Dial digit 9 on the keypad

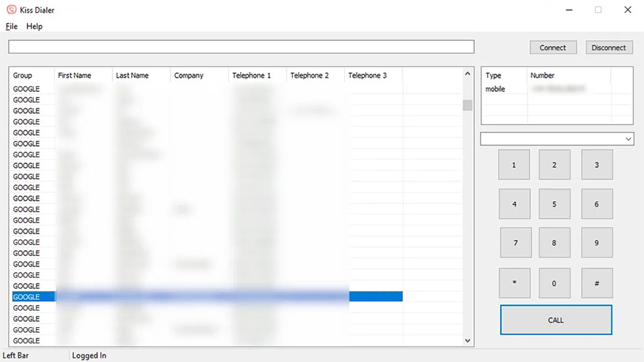597,243
